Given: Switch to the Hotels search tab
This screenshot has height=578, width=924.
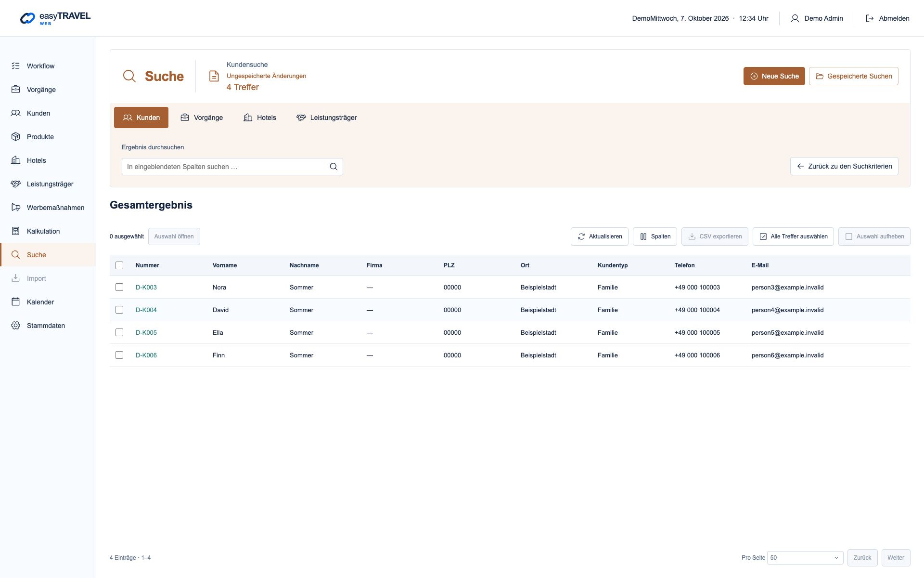Looking at the screenshot, I should [x=260, y=118].
